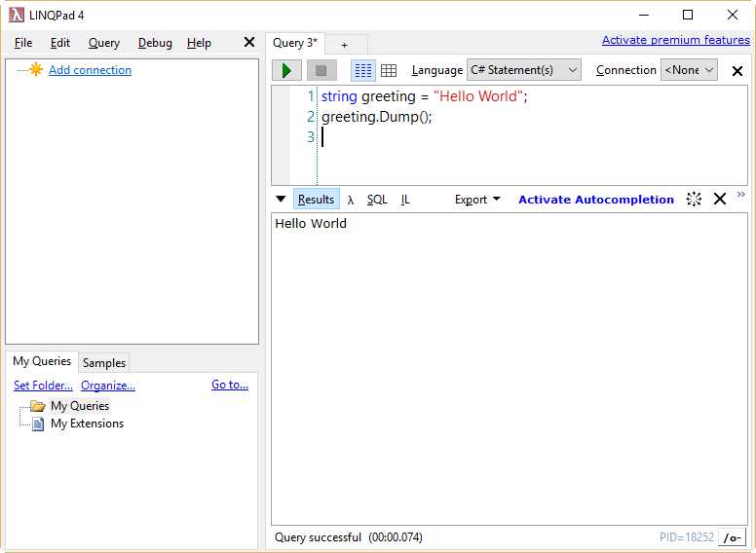Image resolution: width=756 pixels, height=553 pixels.
Task: Click the double chevron at results toolbar end
Action: (741, 194)
